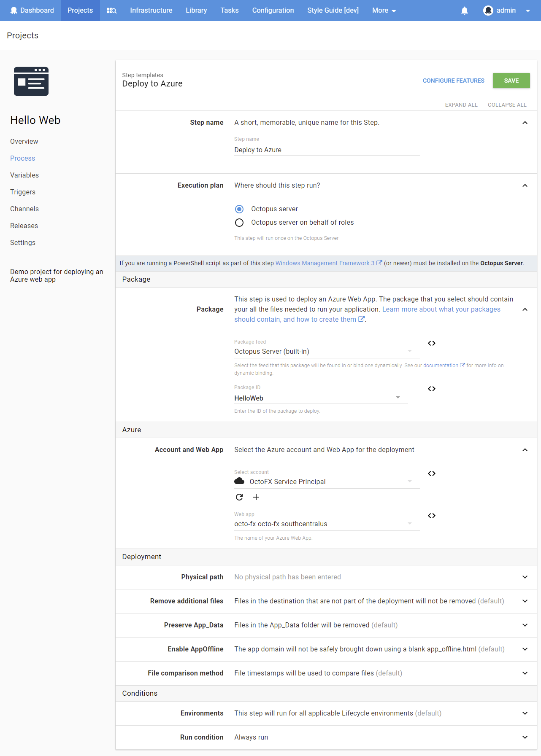Click the search projects icon in navbar
The height and width of the screenshot is (756, 541).
pos(111,11)
